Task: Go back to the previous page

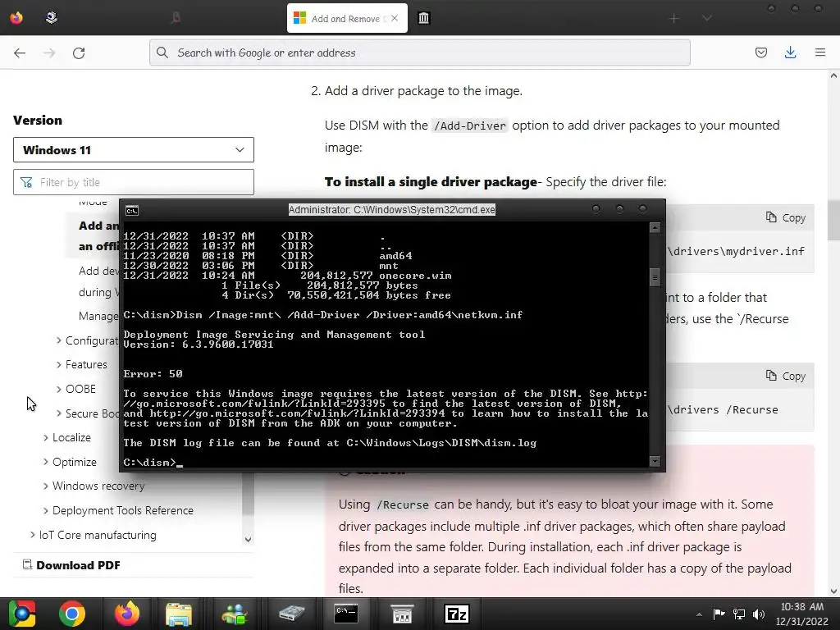Action: pyautogui.click(x=20, y=52)
